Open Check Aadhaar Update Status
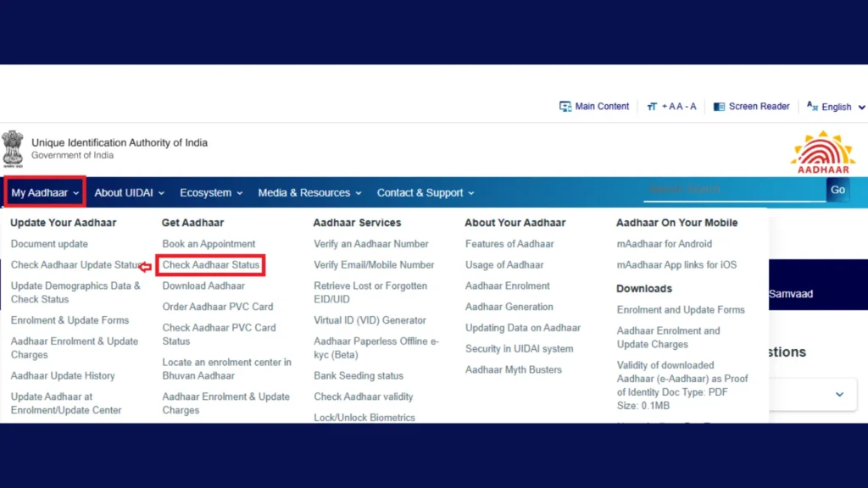Viewport: 868px width, 488px height. point(75,265)
